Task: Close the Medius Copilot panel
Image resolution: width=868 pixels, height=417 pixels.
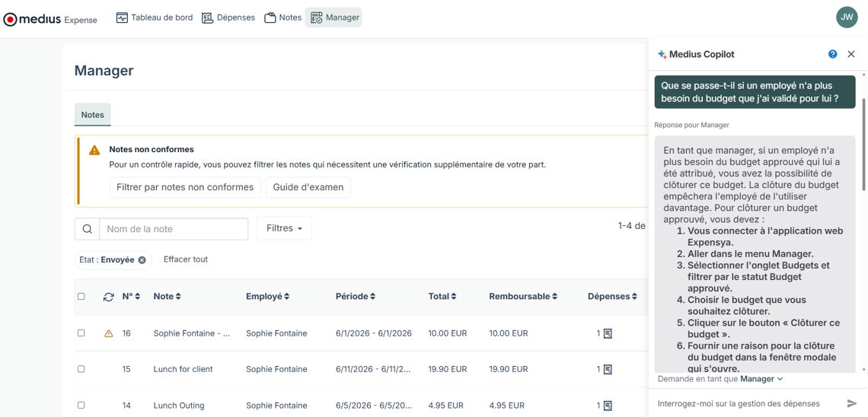Action: tap(851, 54)
